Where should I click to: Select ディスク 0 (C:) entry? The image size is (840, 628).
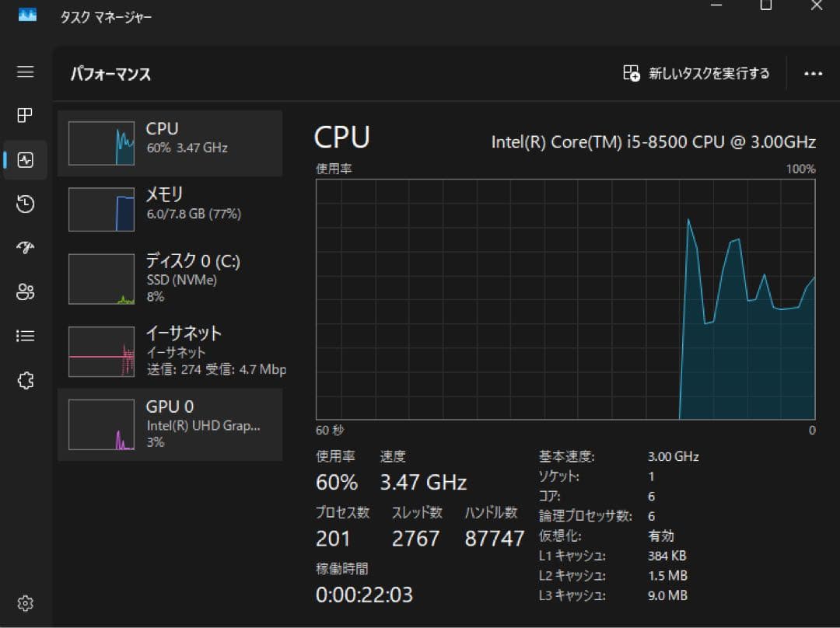[x=170, y=278]
